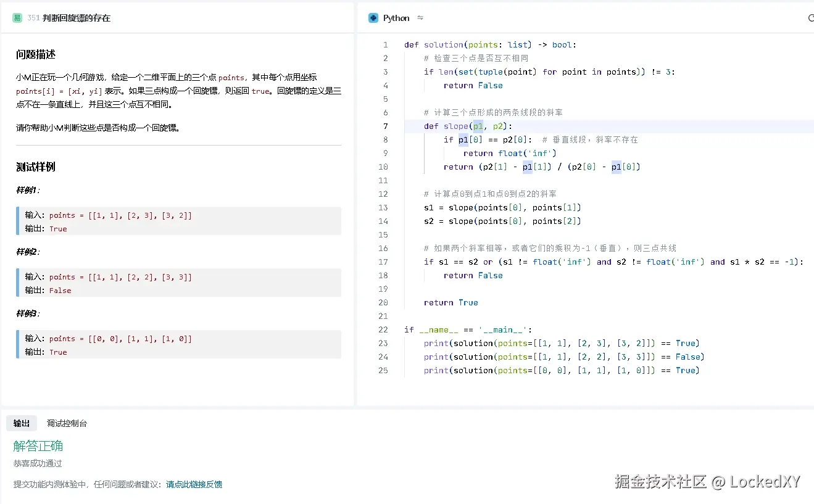
Task: Open the 调试控制台 tab
Action: [67, 423]
